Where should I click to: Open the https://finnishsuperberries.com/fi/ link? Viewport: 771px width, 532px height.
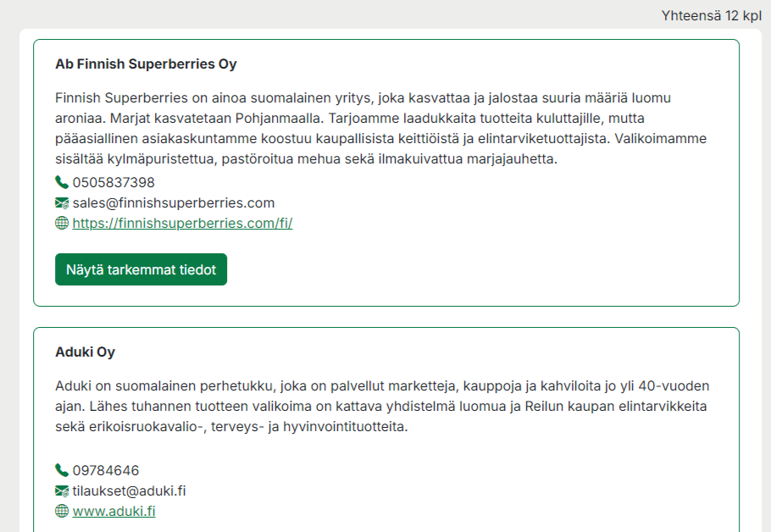coord(182,224)
